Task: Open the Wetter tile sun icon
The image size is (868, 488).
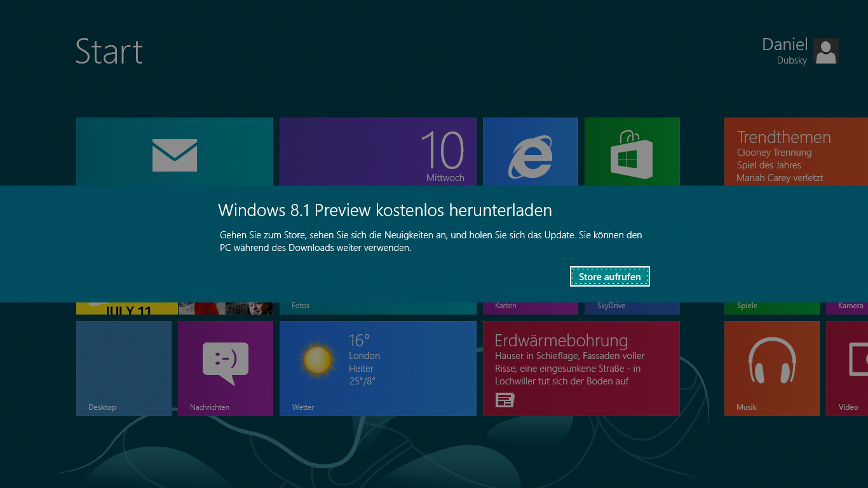Action: pyautogui.click(x=318, y=360)
